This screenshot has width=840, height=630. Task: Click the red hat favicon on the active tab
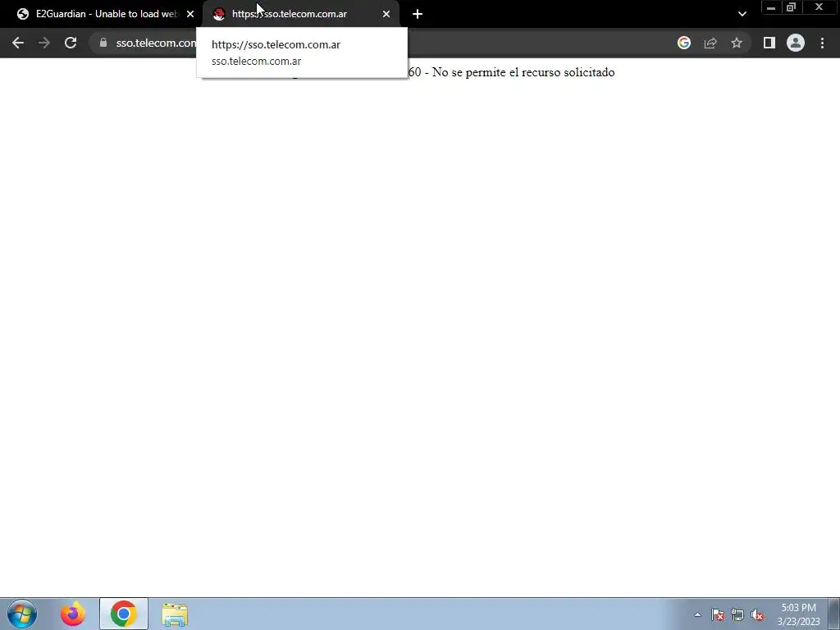click(x=218, y=14)
